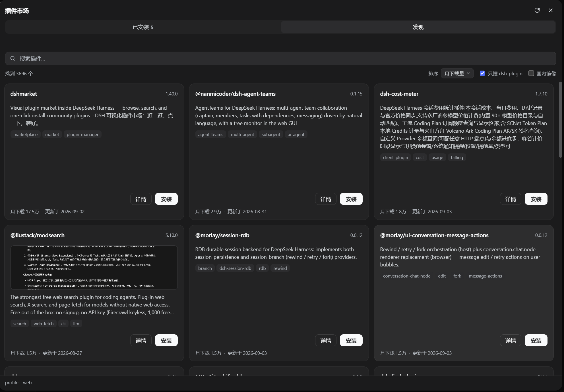Install the dshmarket plugin
The image size is (564, 392).
click(x=166, y=199)
